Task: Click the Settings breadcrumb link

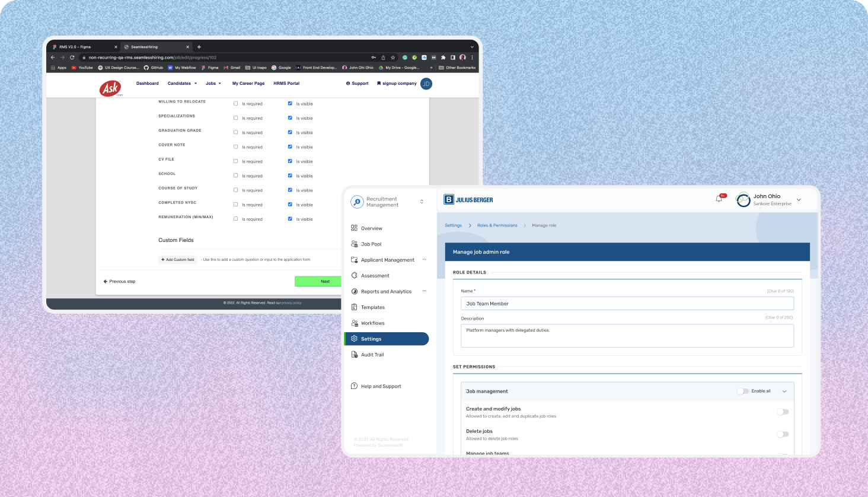Action: [x=453, y=225]
